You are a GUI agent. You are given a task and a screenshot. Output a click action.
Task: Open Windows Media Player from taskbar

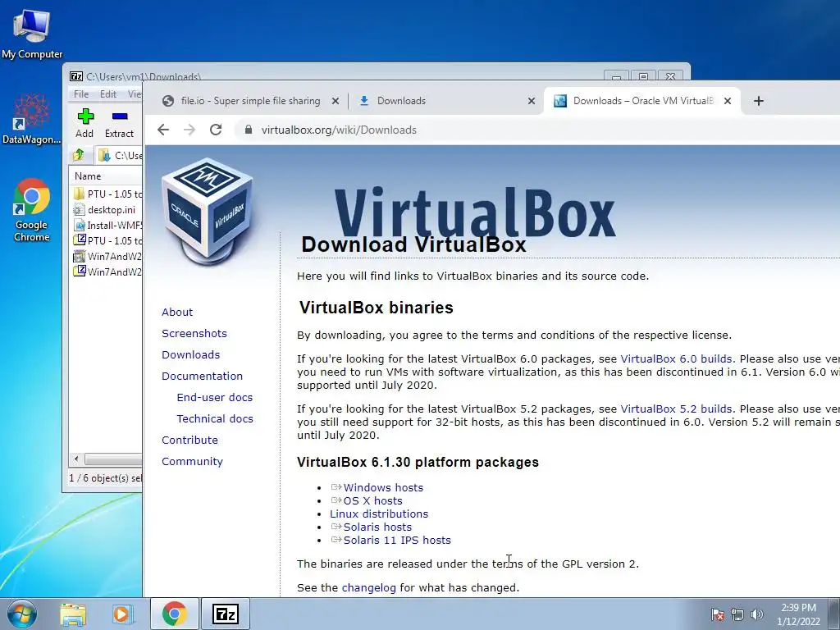(123, 614)
